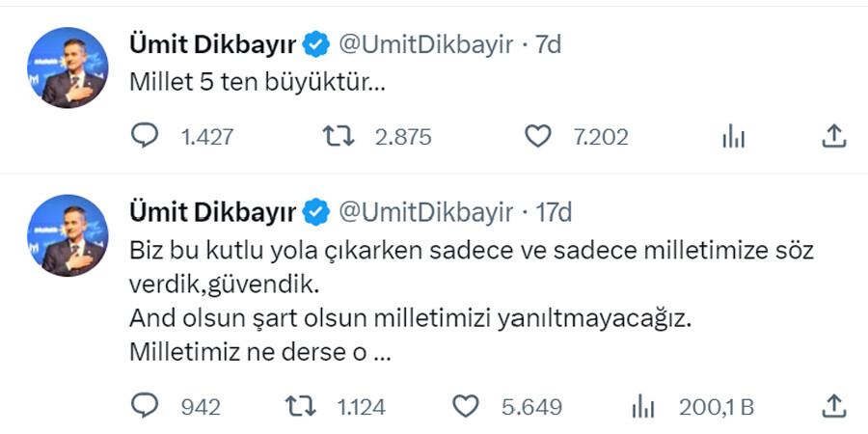Click verified badge on the 17d tweet
This screenshot has width=868, height=434.
(317, 211)
